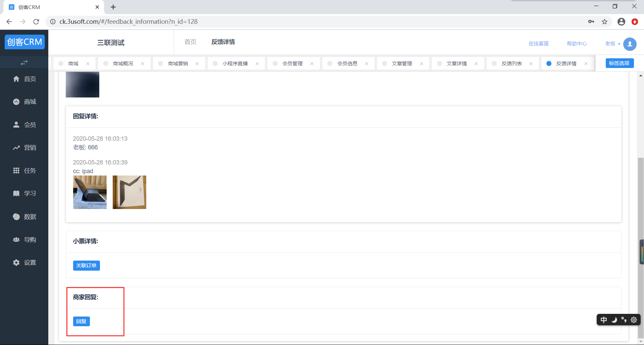Screen dimensions: 644x345
Task: Click the scrollbar up arrow
Action: (x=641, y=76)
